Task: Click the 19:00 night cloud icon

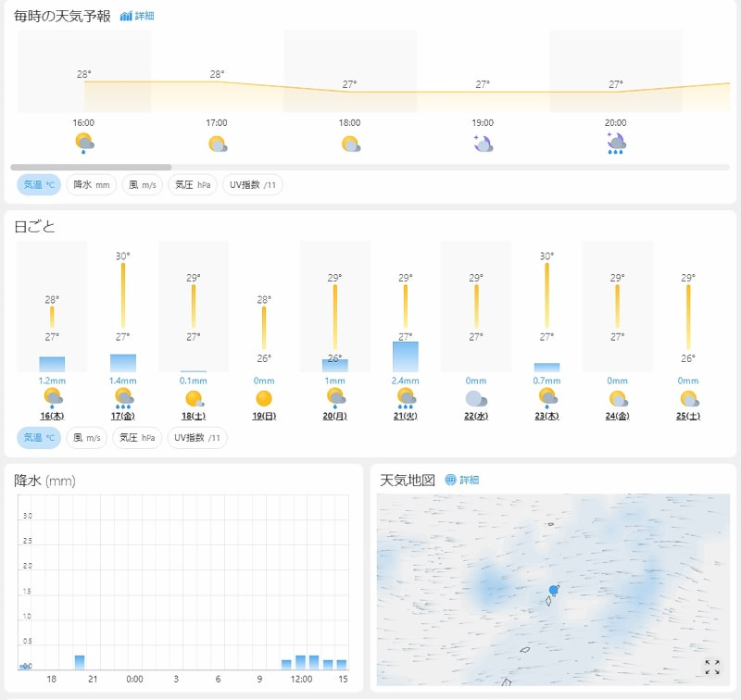Action: coord(483,144)
